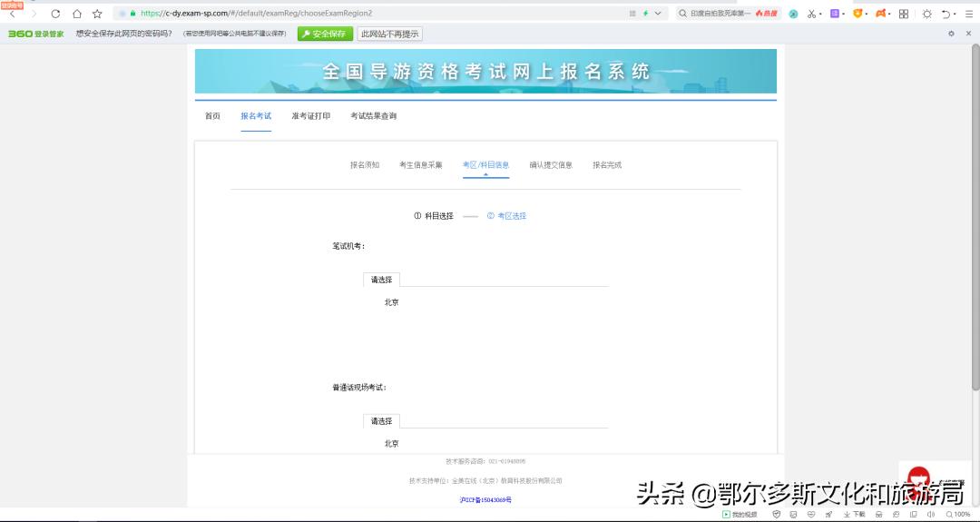Click the undo closed-tab arrow icon
Image resolution: width=980 pixels, height=522 pixels.
[946, 14]
